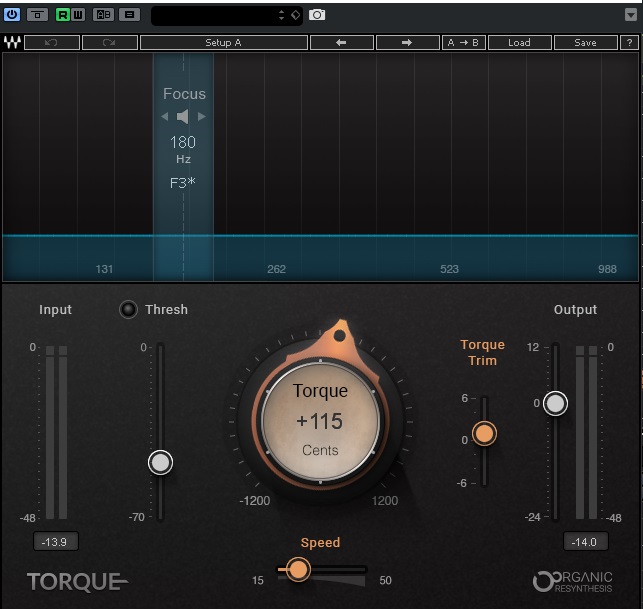Image resolution: width=643 pixels, height=609 pixels.
Task: Click the 131 frequency marker label
Action: (104, 269)
